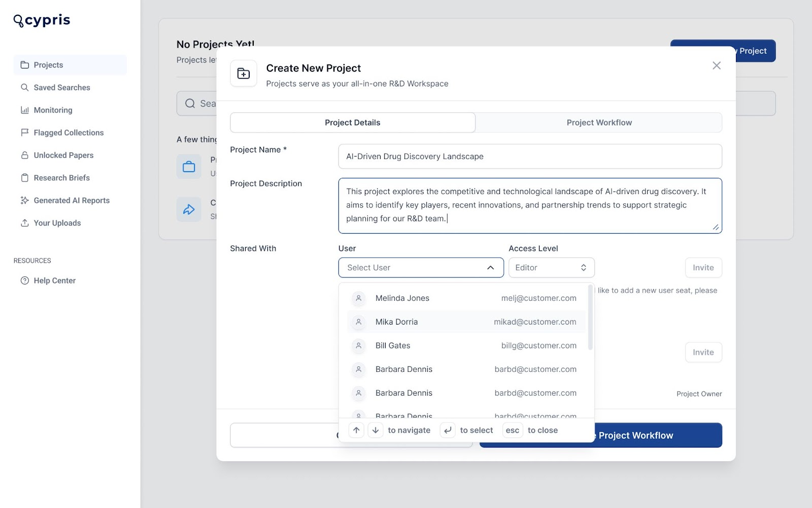Click the background briefcase icon
This screenshot has width=812, height=508.
(x=189, y=167)
